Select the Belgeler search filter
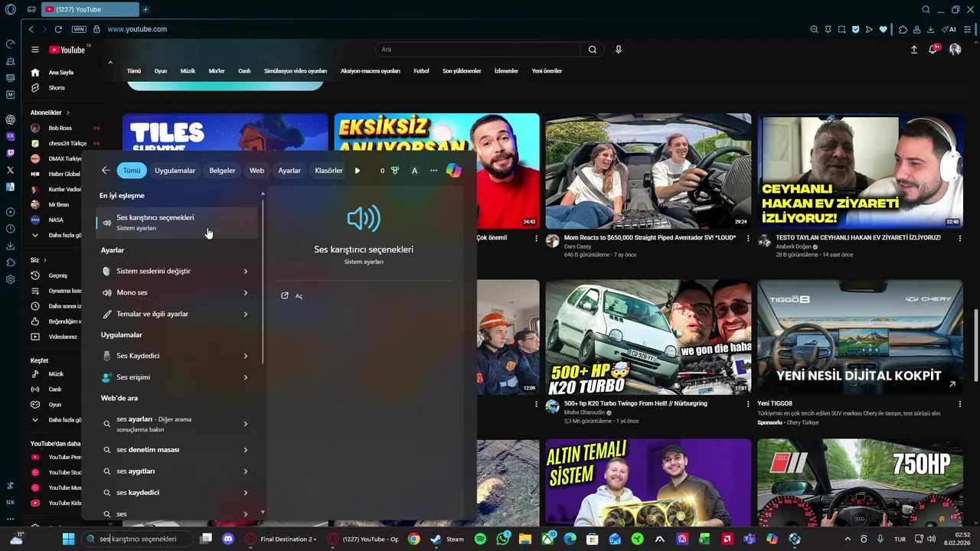980x551 pixels. (x=222, y=171)
